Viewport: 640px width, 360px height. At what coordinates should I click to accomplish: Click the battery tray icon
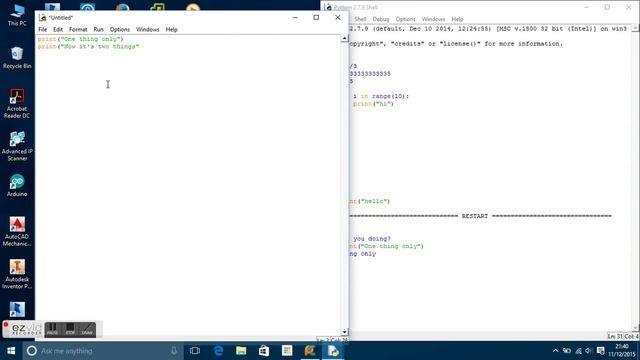coord(567,351)
